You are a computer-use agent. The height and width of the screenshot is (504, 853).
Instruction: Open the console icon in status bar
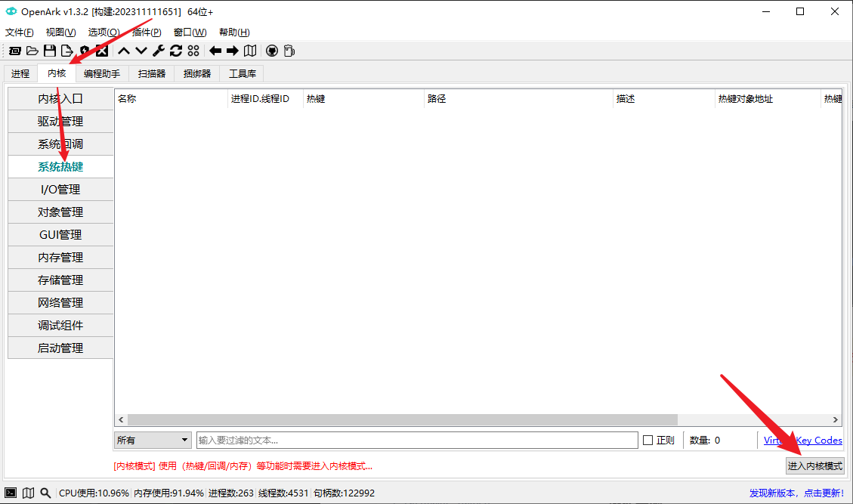pos(11,493)
